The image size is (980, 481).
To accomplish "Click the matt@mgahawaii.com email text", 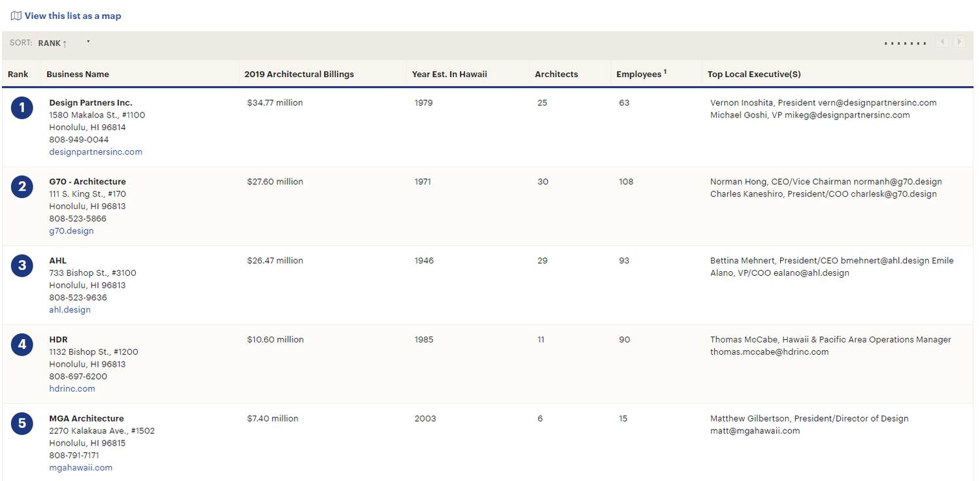I will coord(755,431).
